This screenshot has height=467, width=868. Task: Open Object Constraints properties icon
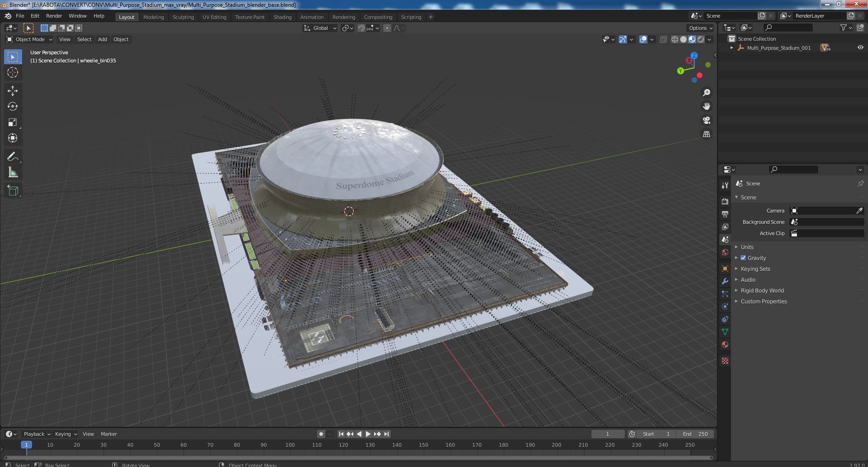click(x=725, y=319)
